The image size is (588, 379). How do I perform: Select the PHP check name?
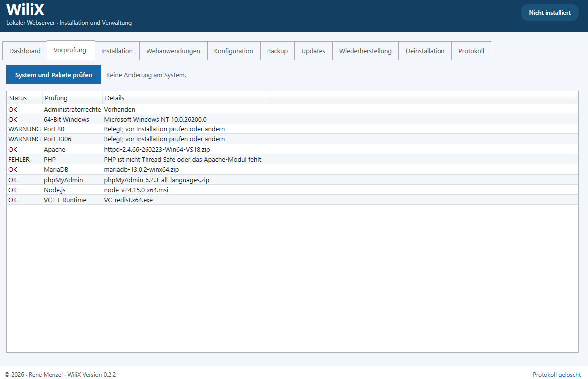point(49,159)
